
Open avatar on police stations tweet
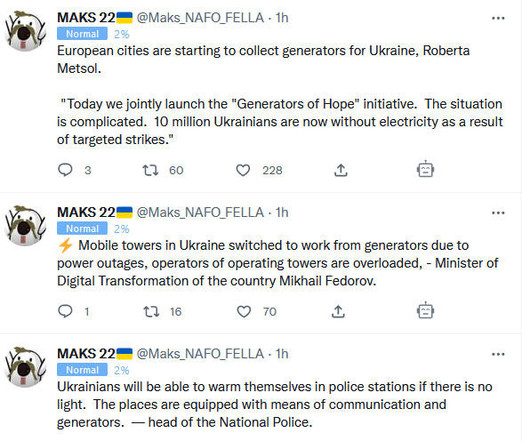[25, 367]
